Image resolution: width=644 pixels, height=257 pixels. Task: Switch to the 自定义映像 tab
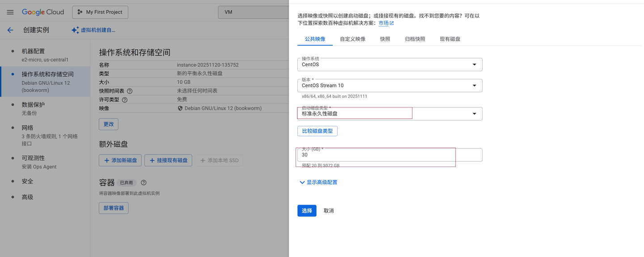[x=352, y=39]
